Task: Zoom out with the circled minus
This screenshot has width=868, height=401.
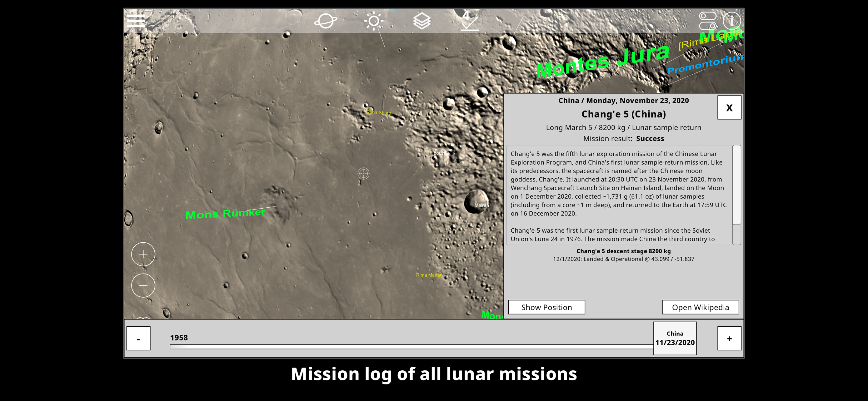Action: tap(143, 285)
